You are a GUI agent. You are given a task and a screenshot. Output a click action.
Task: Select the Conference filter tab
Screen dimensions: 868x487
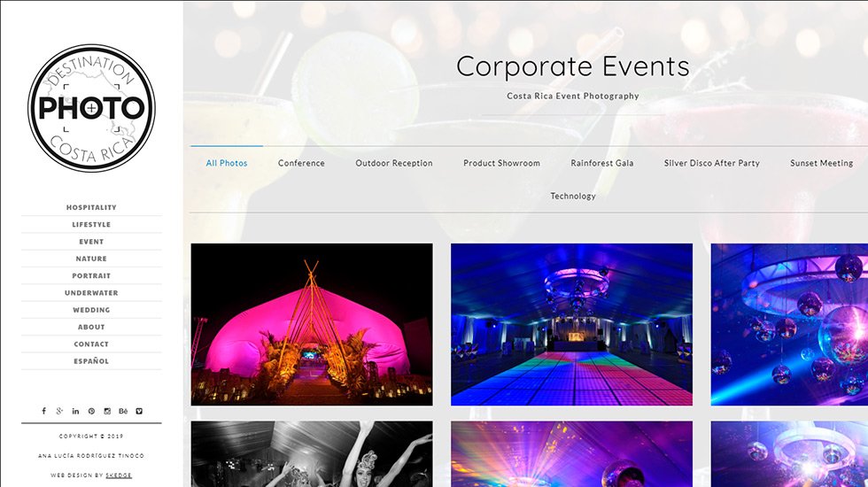(301, 163)
